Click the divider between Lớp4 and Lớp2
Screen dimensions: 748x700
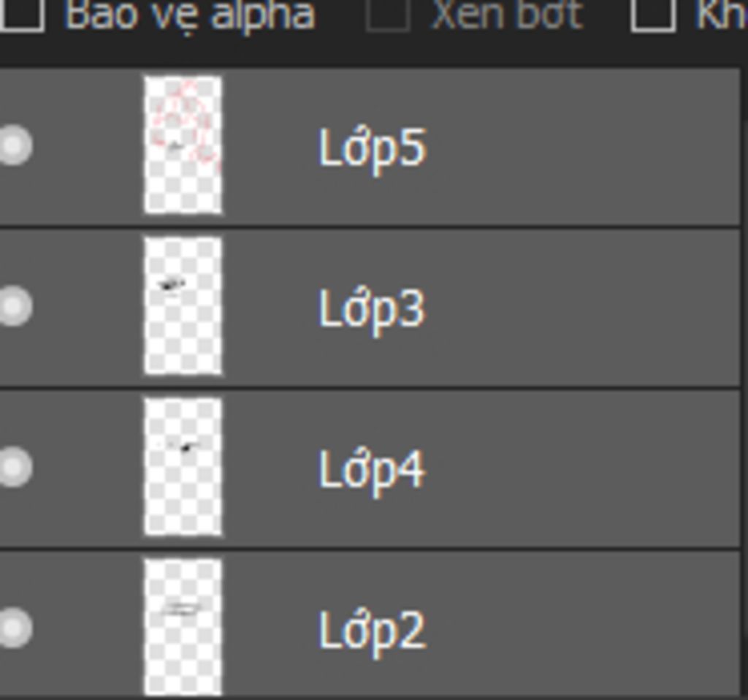[x=370, y=548]
